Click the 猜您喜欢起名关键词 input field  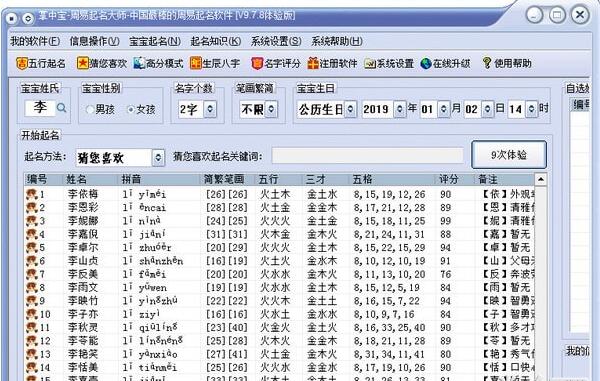pos(367,155)
